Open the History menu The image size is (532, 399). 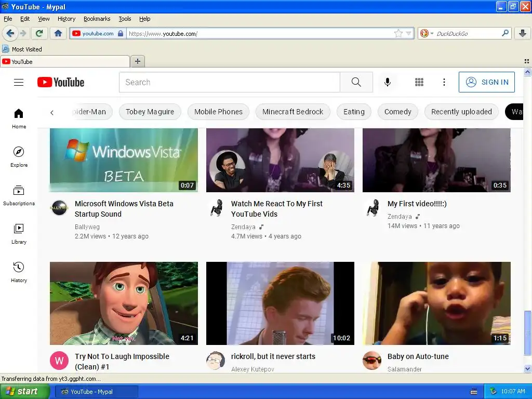[x=66, y=19]
